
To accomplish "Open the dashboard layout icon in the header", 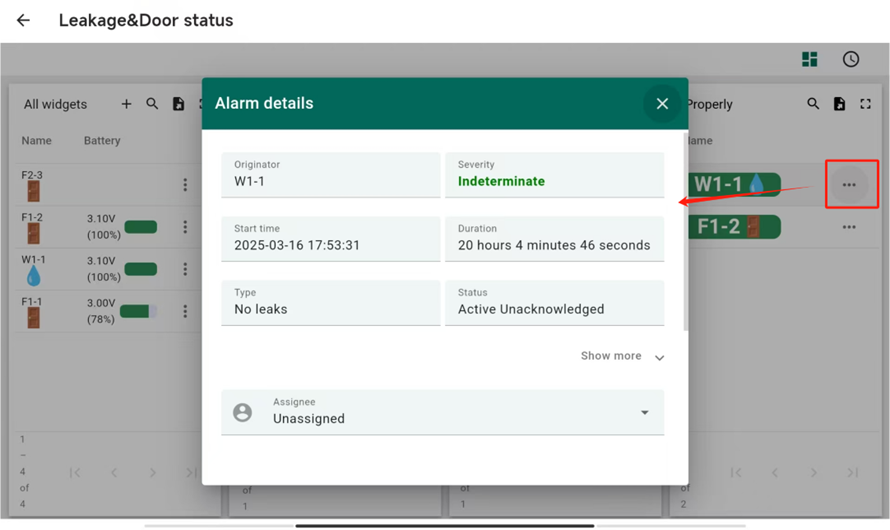I will coord(810,60).
